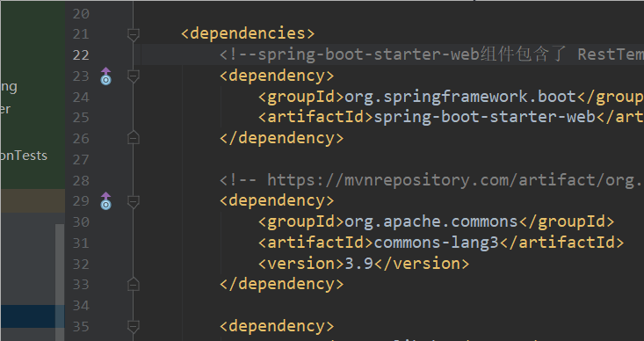Click the gutter marker on line 23
This screenshot has height=341, width=644.
(106, 76)
